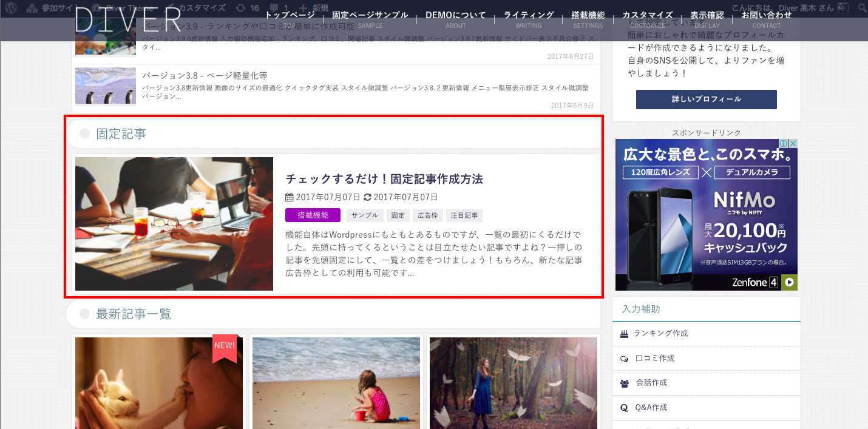Close the NifMo ad with X icon

tap(793, 144)
